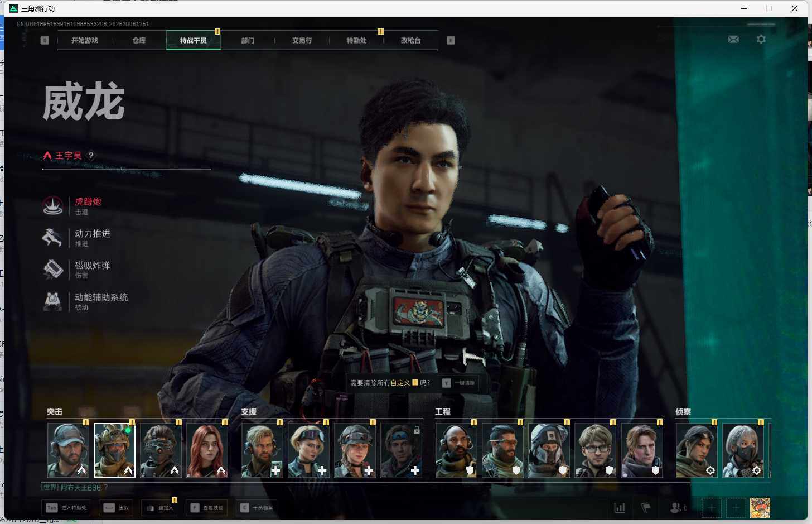This screenshot has width=812, height=524.
Task: Select the engineer operator wearing square glasses
Action: click(x=595, y=450)
